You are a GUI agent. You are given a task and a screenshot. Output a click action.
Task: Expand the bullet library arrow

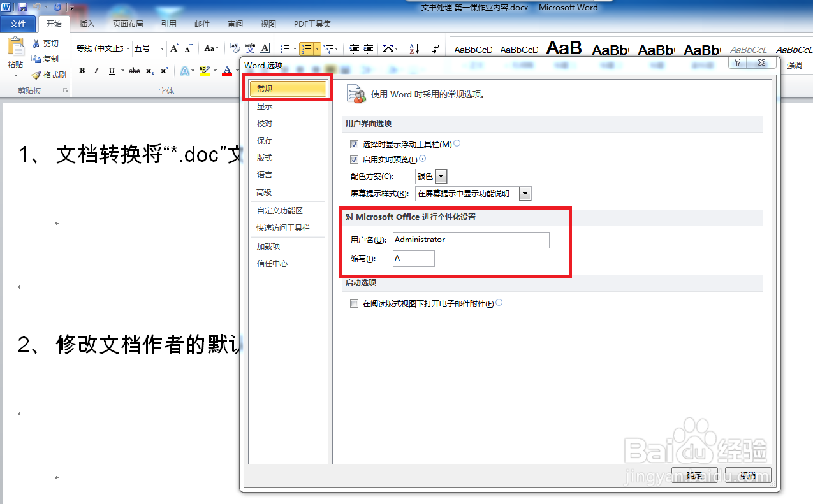pos(294,48)
